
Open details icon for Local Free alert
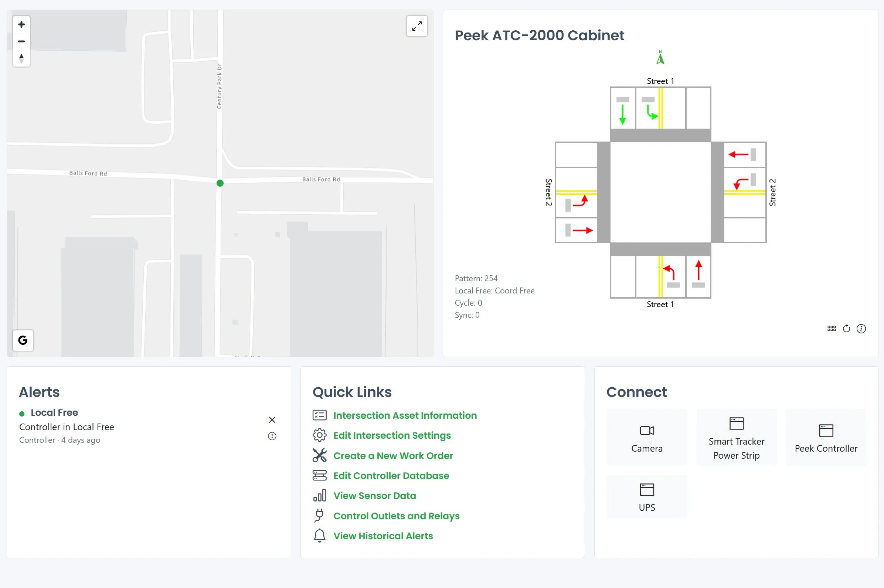coord(272,436)
